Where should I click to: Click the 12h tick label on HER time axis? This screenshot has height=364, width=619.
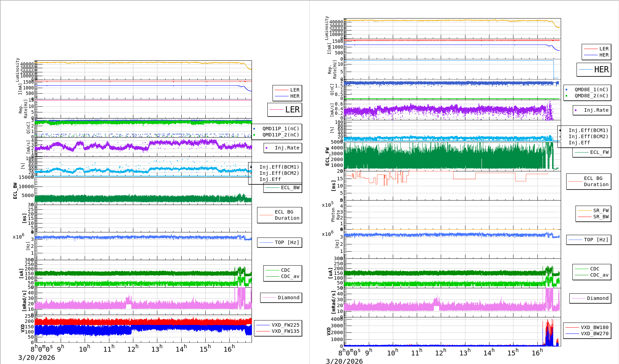point(441,353)
